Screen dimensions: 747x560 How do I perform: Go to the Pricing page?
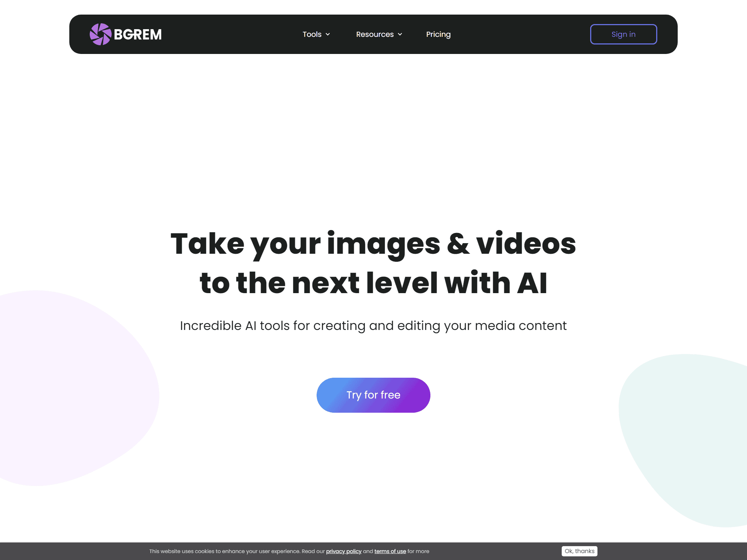[438, 34]
